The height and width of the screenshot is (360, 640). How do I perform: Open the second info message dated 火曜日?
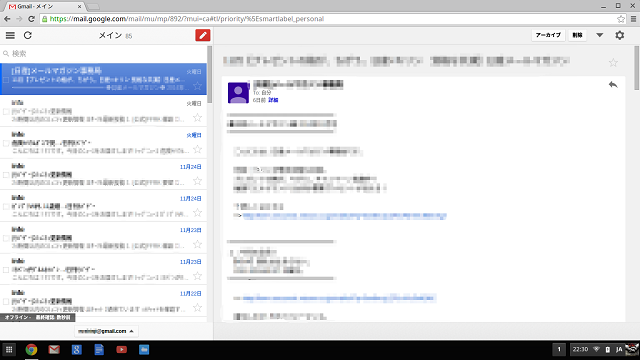click(x=104, y=142)
